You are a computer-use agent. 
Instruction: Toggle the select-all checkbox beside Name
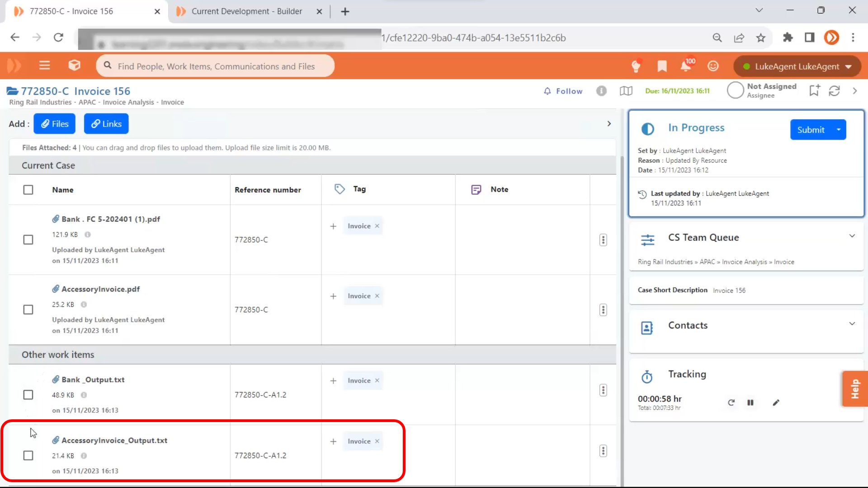pyautogui.click(x=28, y=190)
